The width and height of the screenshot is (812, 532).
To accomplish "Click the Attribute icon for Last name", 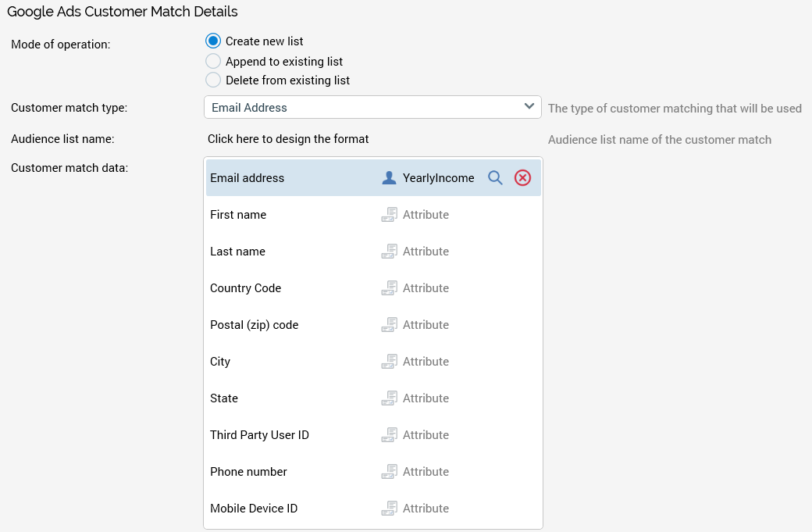I will click(389, 251).
